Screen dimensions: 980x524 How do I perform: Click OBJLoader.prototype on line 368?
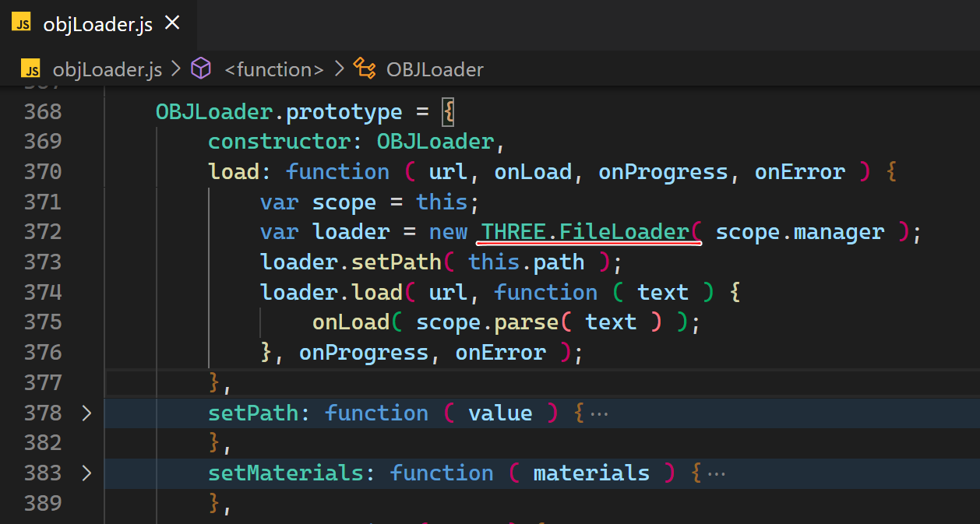click(279, 111)
